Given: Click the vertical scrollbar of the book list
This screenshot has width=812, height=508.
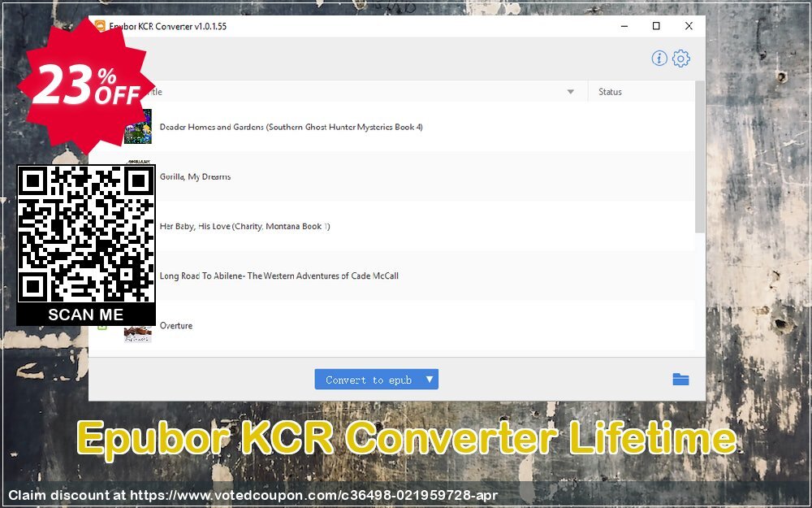Looking at the screenshot, I should [x=700, y=158].
